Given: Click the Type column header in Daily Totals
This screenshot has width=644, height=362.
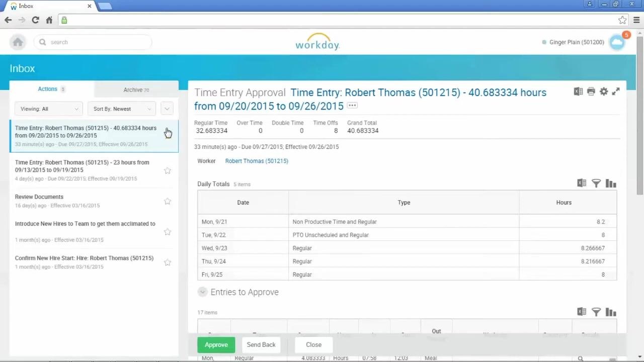Looking at the screenshot, I should click(404, 203).
